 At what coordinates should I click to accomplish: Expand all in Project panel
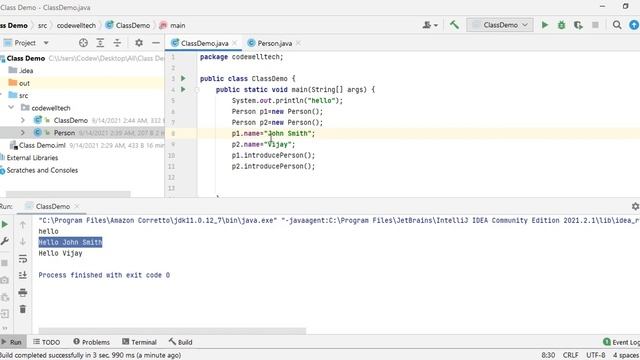point(100,43)
